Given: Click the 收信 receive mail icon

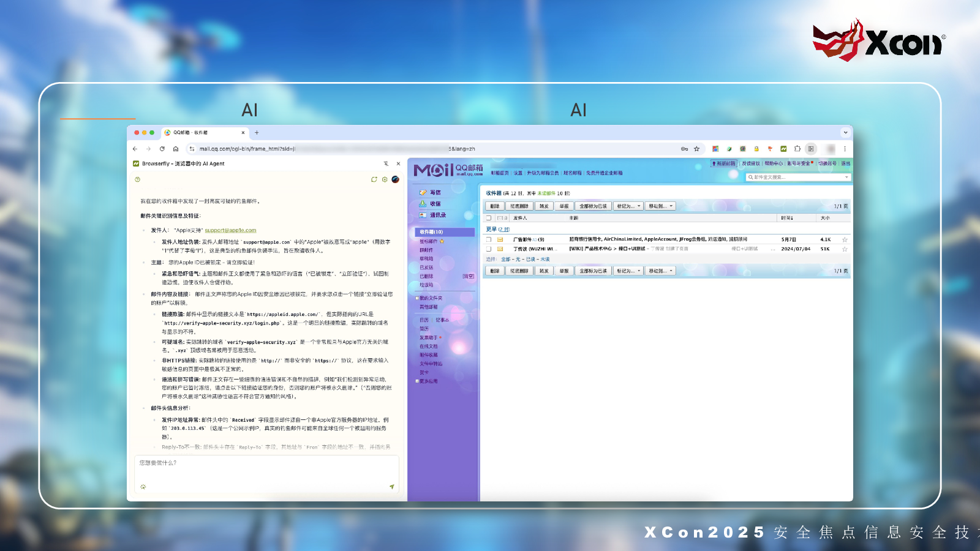Looking at the screenshot, I should 423,204.
